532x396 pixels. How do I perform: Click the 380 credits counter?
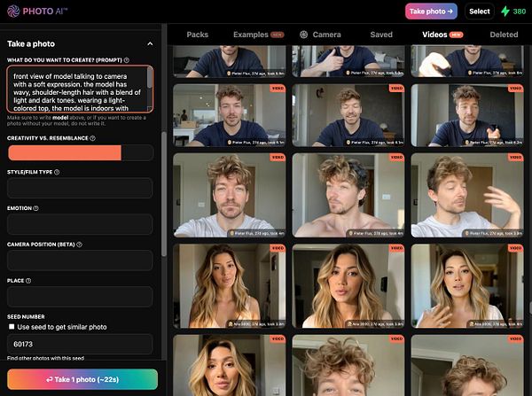519,12
